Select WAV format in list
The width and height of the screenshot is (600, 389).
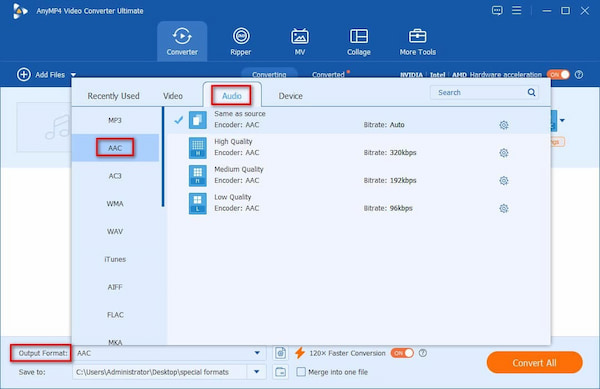tap(115, 231)
